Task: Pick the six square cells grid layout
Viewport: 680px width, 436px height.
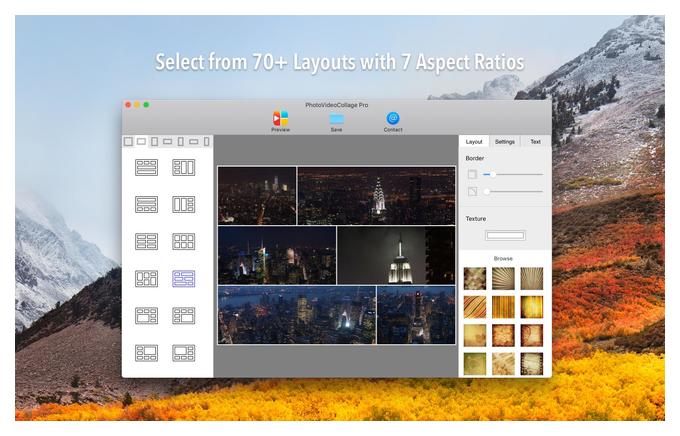Action: click(183, 242)
